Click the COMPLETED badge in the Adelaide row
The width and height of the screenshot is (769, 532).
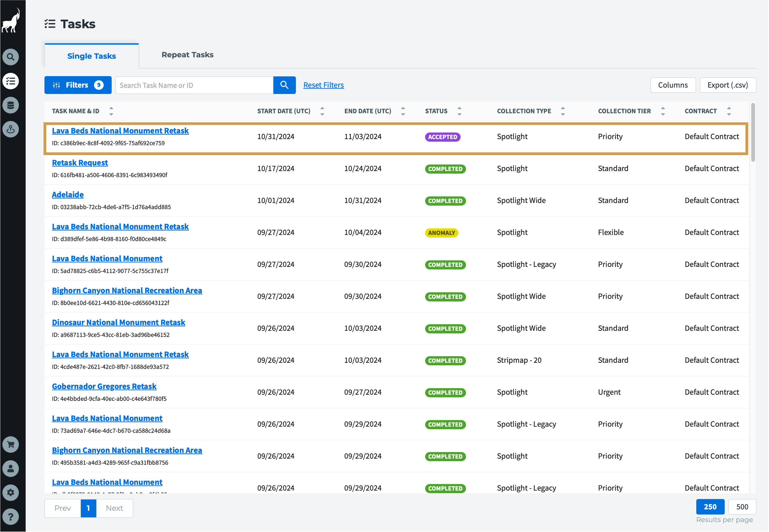(446, 201)
